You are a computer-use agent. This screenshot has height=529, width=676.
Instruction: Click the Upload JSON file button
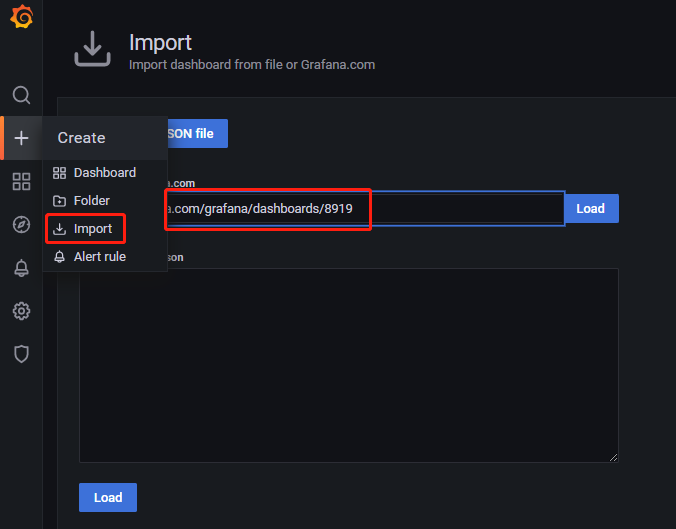197,134
